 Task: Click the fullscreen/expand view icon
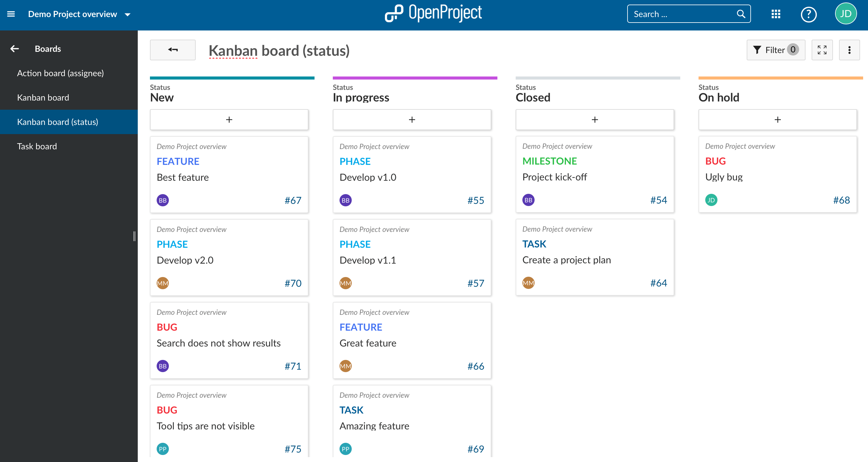point(822,51)
